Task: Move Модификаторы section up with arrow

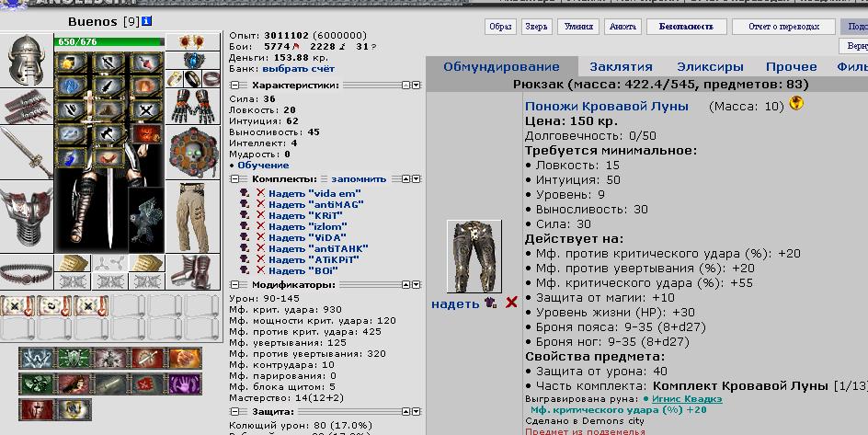Action: click(406, 284)
